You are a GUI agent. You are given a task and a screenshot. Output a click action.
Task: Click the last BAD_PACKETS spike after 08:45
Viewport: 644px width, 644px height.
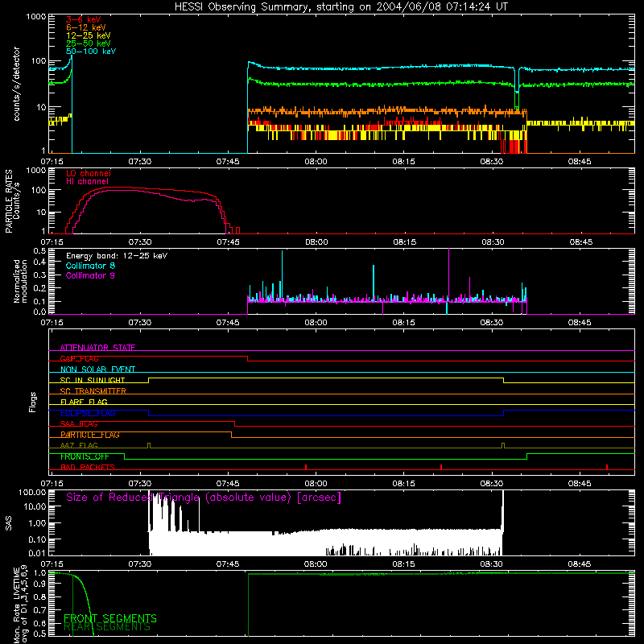click(x=607, y=467)
